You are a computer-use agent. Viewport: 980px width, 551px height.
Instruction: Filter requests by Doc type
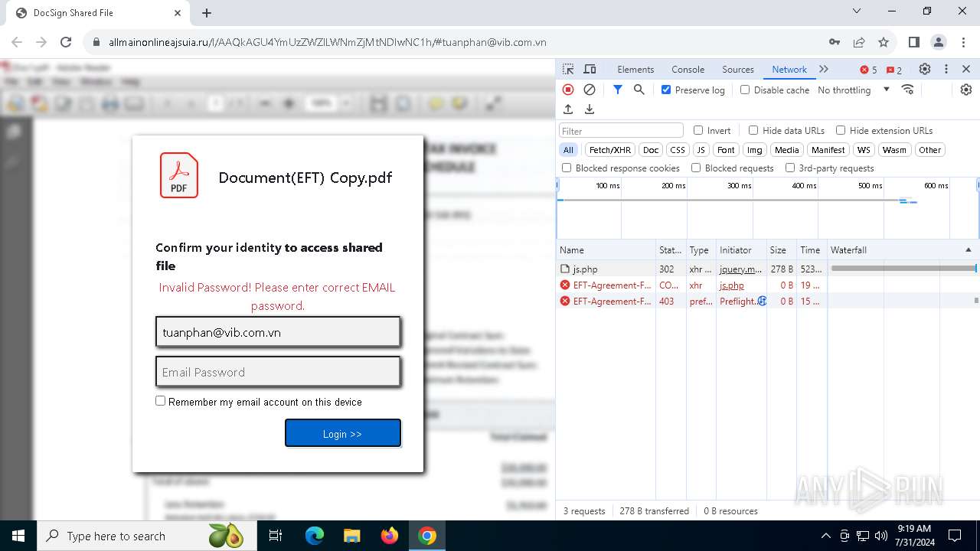651,150
